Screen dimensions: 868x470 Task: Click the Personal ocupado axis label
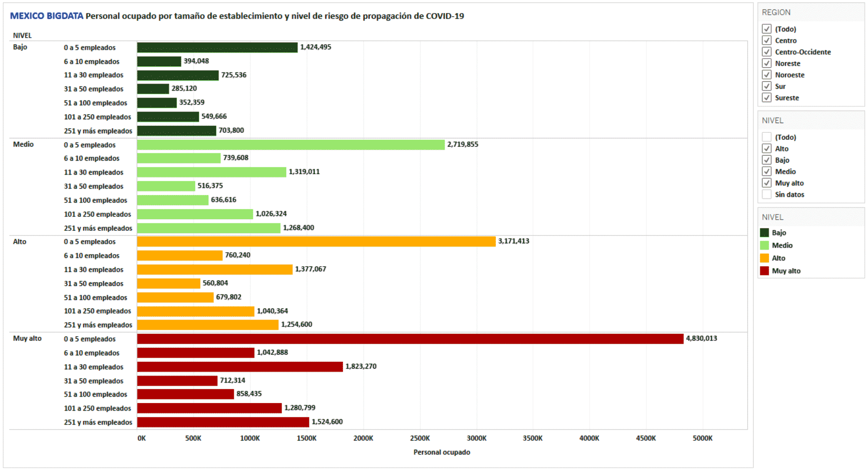click(441, 452)
